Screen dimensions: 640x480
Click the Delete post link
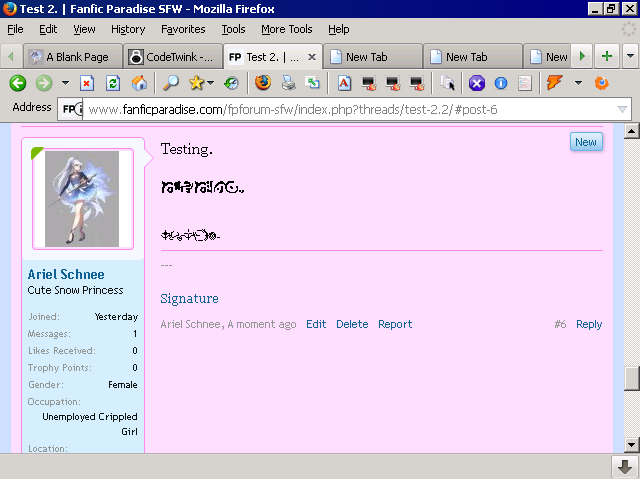coord(352,324)
